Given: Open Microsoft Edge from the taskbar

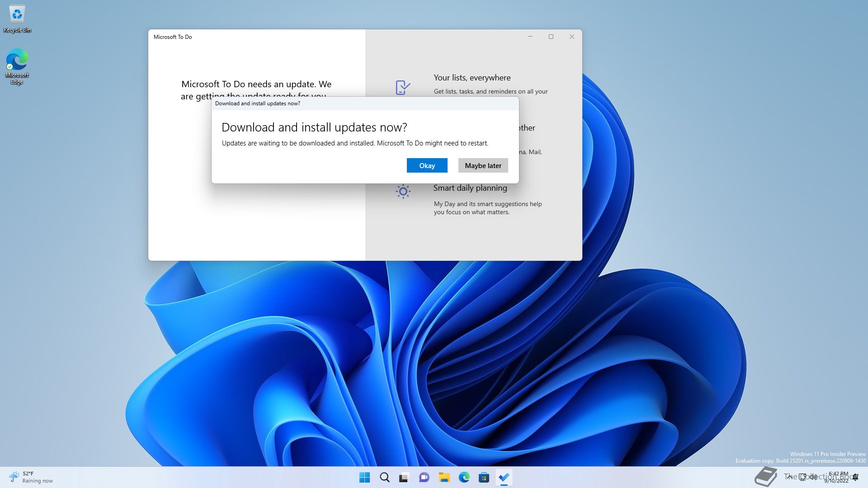Looking at the screenshot, I should tap(464, 477).
